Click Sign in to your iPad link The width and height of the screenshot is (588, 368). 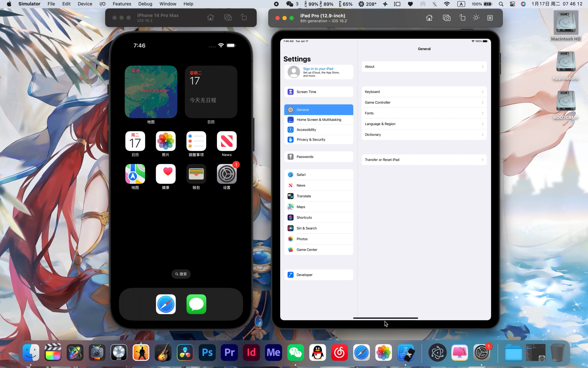318,69
